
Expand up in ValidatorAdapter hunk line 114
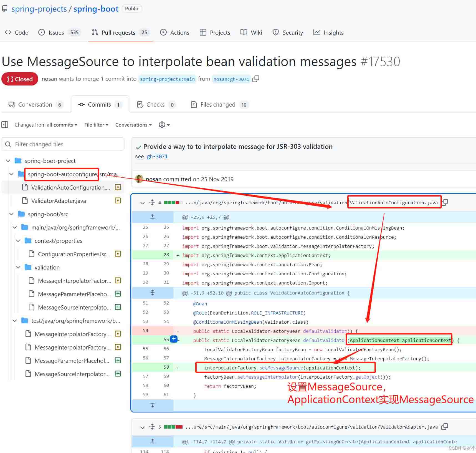click(153, 441)
